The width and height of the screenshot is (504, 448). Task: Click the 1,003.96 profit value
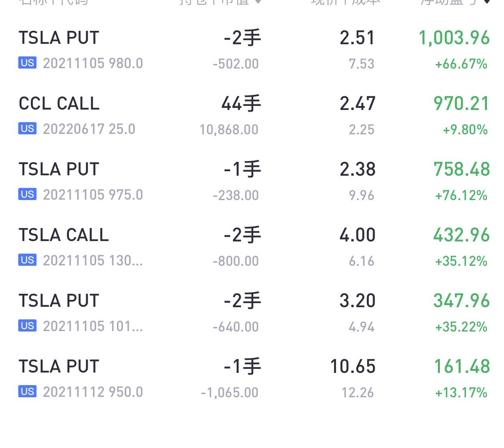point(454,38)
